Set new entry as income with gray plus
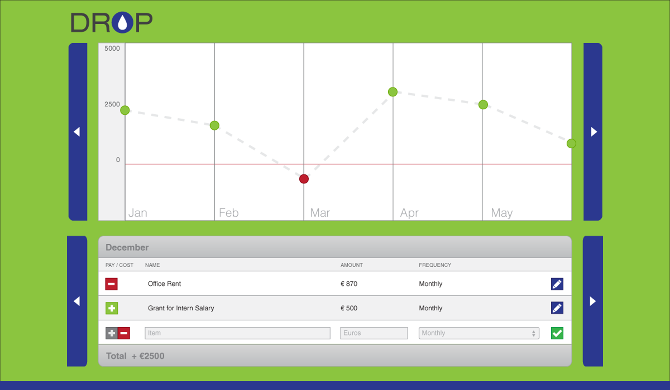Viewport: 670px width, 390px height. point(112,333)
